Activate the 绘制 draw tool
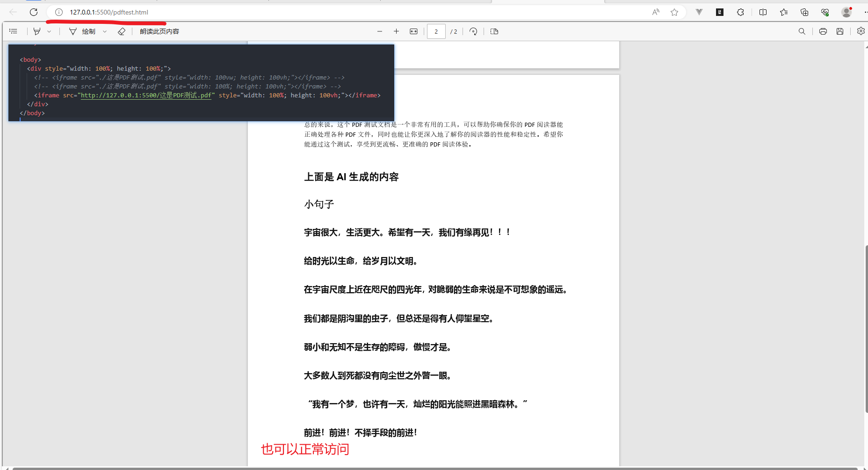Viewport: 868px width, 470px height. (82, 31)
